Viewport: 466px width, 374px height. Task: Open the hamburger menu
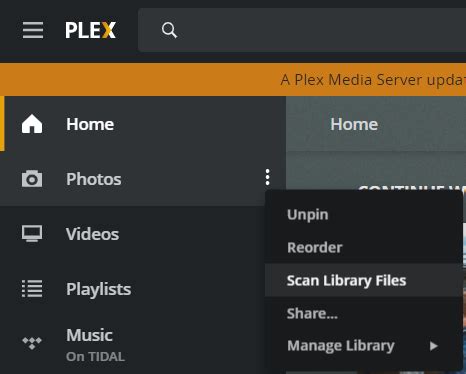pos(33,30)
